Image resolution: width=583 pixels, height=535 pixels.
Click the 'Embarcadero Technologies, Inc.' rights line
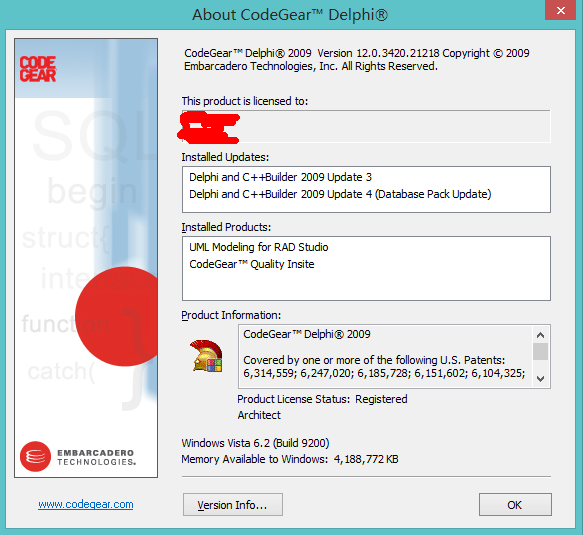click(311, 66)
